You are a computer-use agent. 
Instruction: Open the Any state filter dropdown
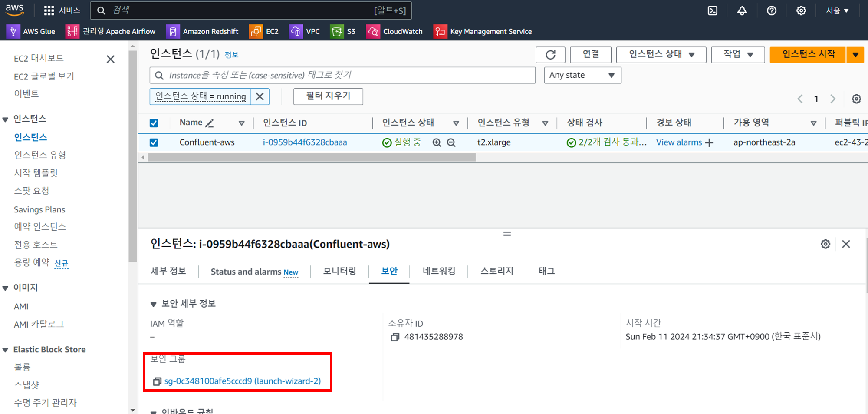(582, 75)
